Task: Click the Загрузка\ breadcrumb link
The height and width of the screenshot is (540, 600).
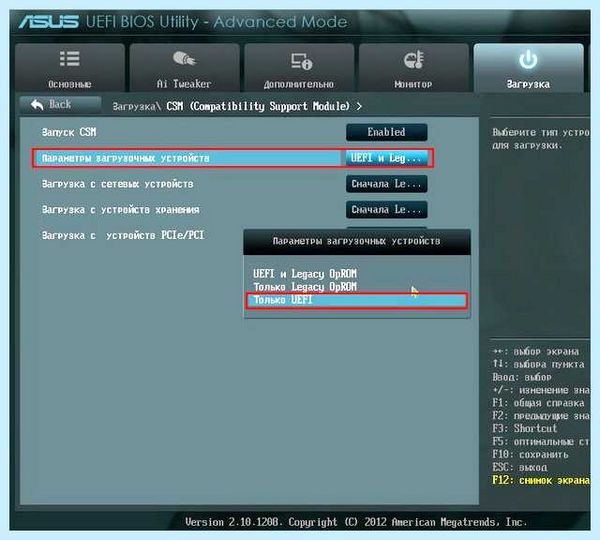Action: pyautogui.click(x=136, y=106)
